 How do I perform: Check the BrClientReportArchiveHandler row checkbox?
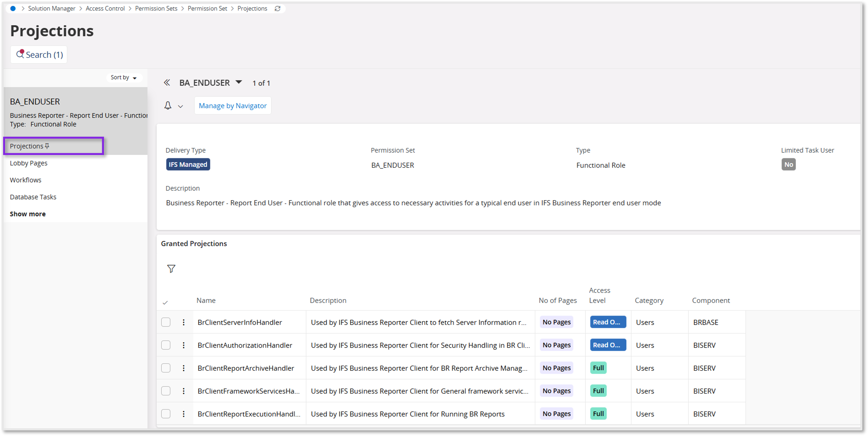(166, 368)
